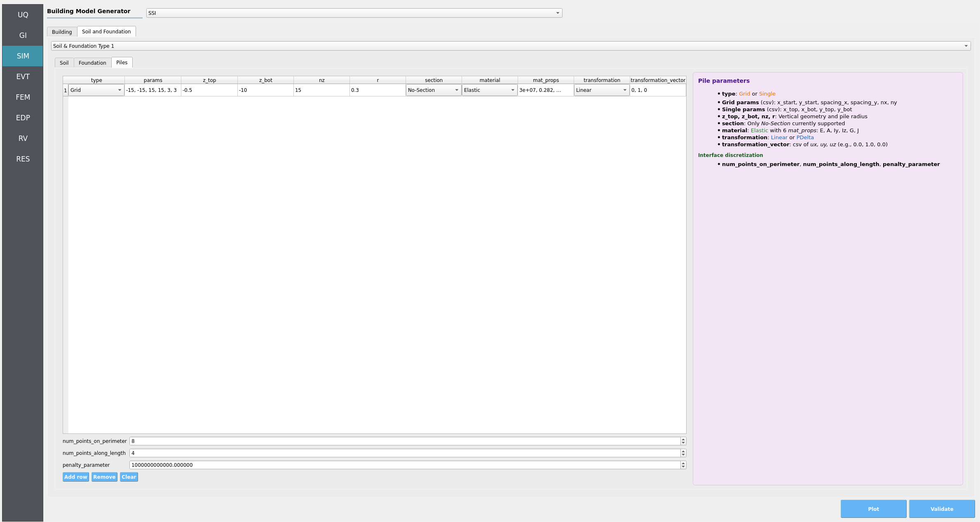Expand the Linear transformation dropdown
The height and width of the screenshot is (522, 980).
601,90
